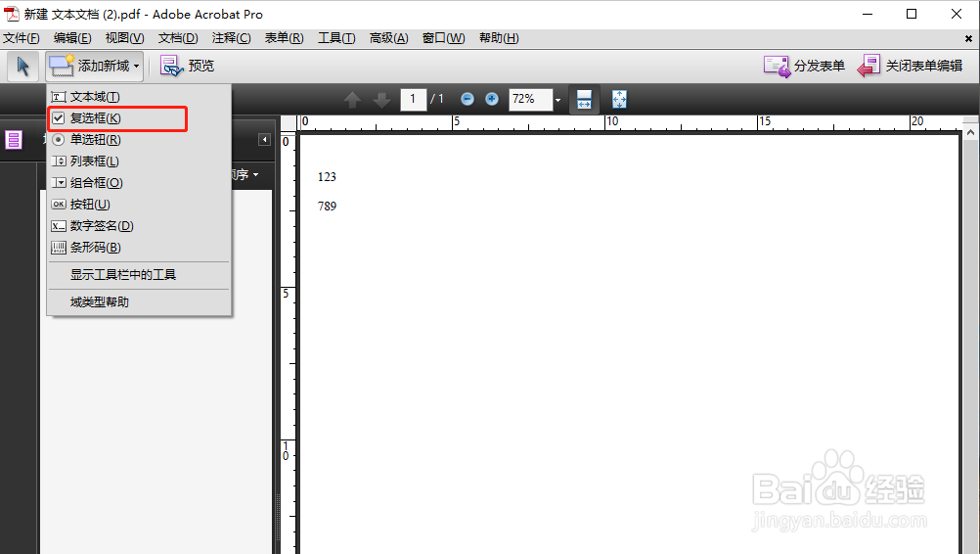The image size is (980, 554).
Task: Close the document with small x
Action: 968,39
